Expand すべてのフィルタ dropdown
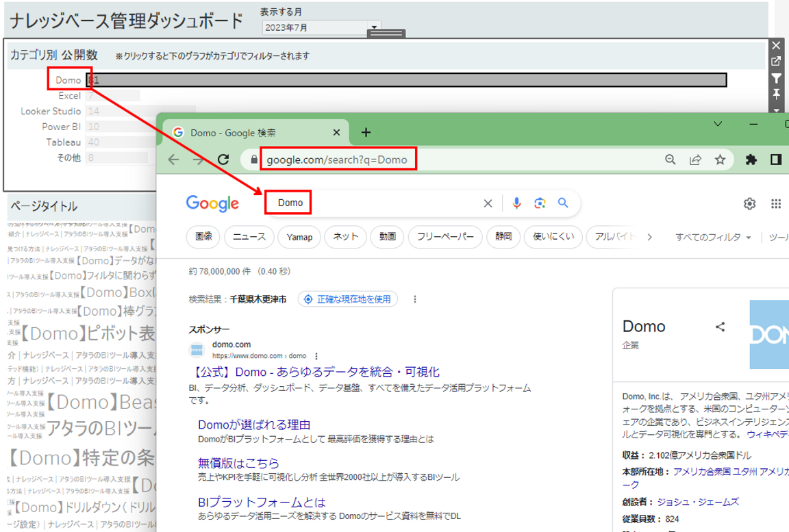This screenshot has height=532, width=789. (x=713, y=237)
